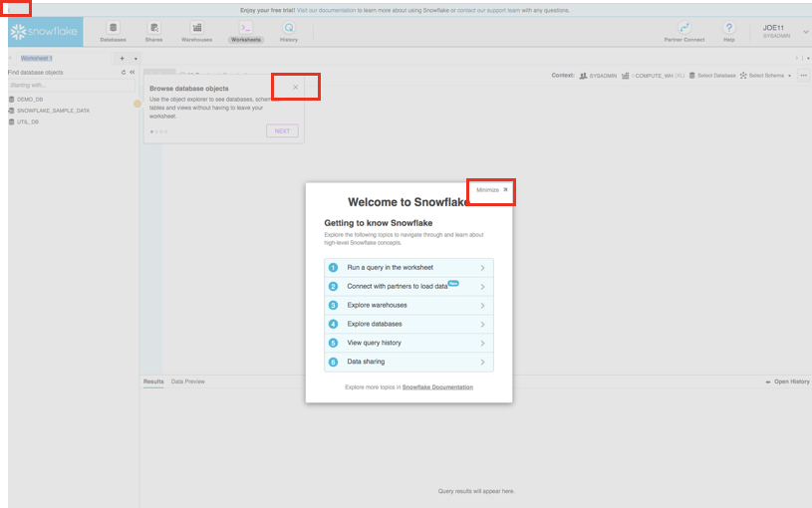812x508 pixels.
Task: Open the JOE11 user account dropdown
Action: (805, 32)
